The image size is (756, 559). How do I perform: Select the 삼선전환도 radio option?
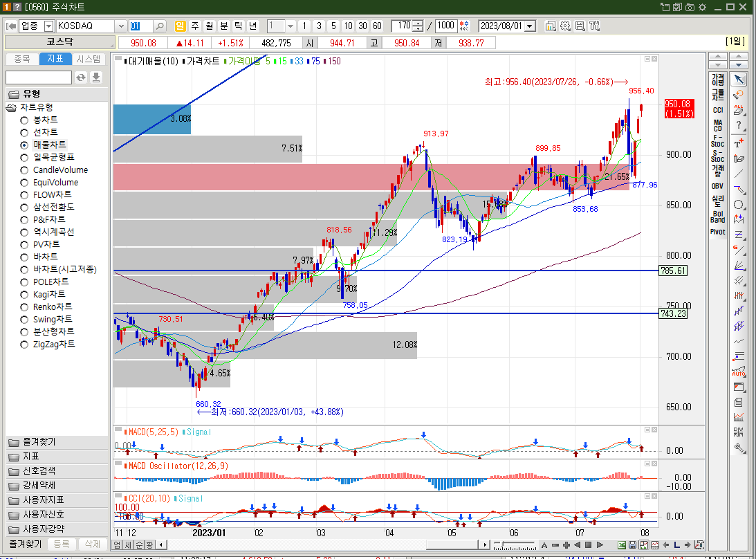(24, 208)
